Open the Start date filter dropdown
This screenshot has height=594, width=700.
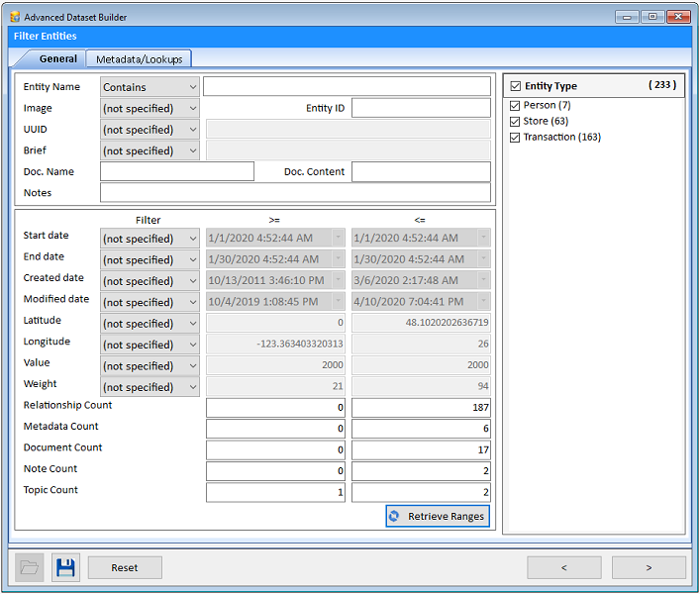pyautogui.click(x=150, y=239)
